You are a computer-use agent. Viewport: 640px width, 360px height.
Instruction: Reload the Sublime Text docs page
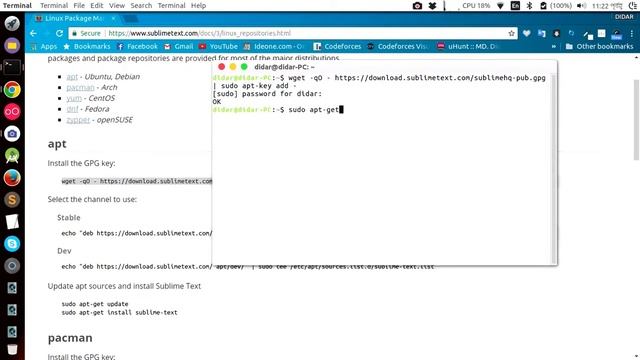[x=60, y=33]
